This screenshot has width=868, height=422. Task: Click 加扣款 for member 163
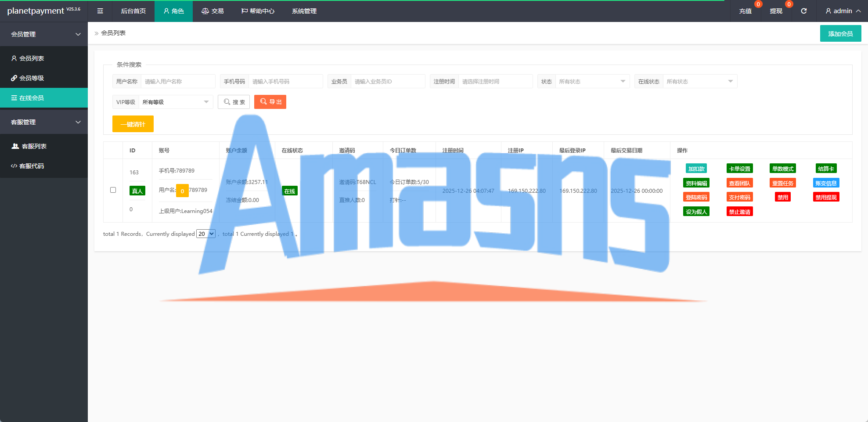(x=696, y=169)
